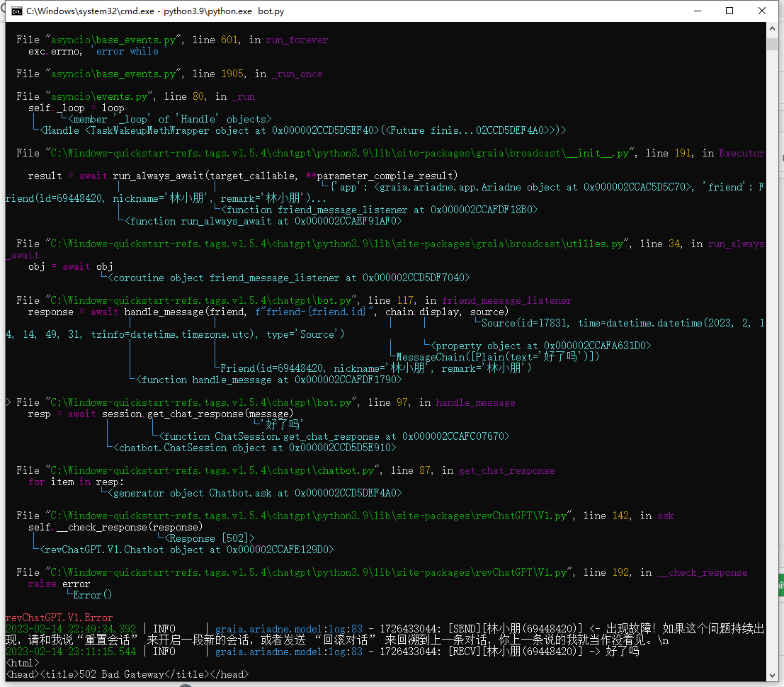
Task: Click 'graia.ariadne.model:log:83' on SEND line
Action: click(288, 629)
